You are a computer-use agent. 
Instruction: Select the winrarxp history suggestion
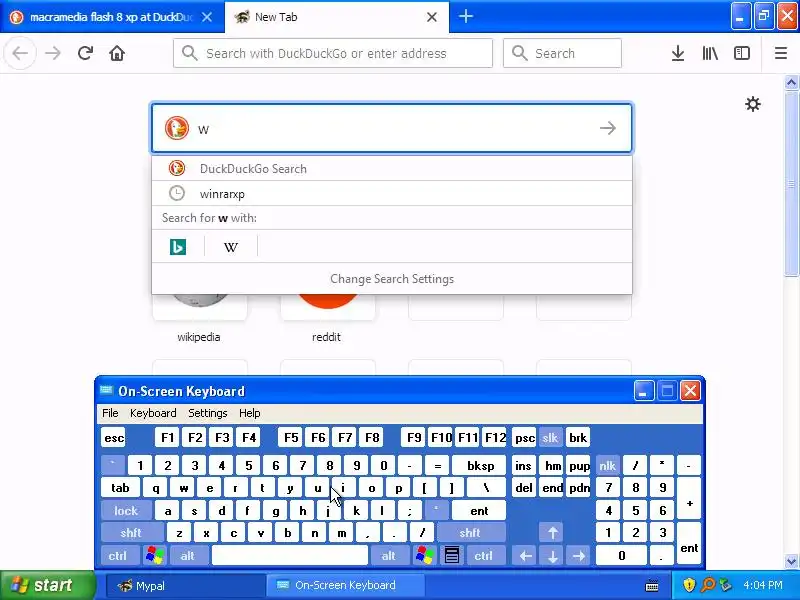click(x=392, y=193)
